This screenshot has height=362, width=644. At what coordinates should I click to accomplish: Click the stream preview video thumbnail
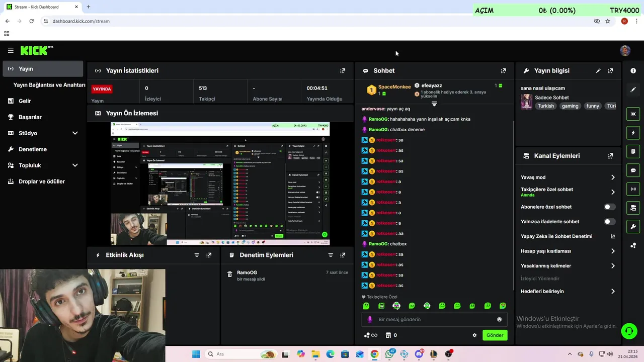point(220,184)
